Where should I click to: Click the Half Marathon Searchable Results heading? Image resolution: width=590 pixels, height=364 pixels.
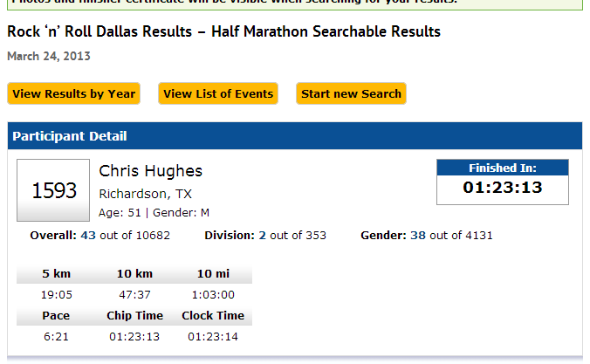click(223, 32)
